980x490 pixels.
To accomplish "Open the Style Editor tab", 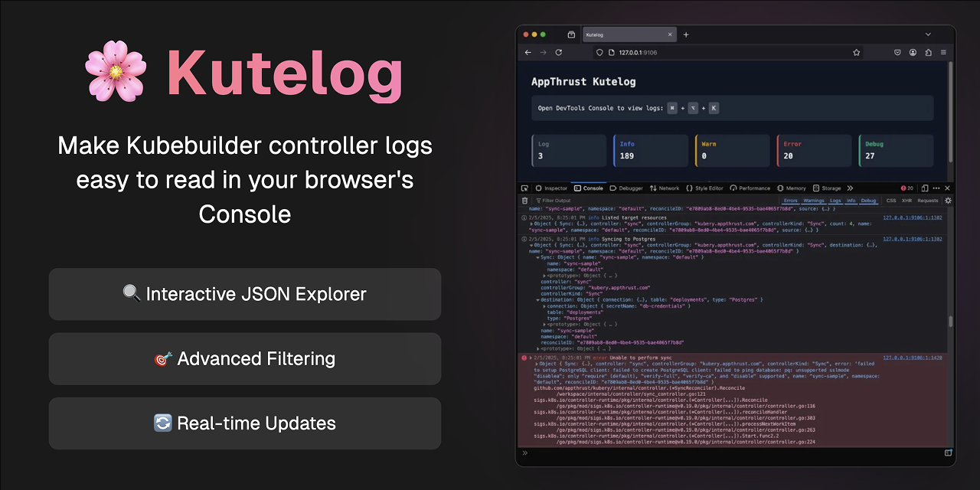I will click(x=705, y=188).
